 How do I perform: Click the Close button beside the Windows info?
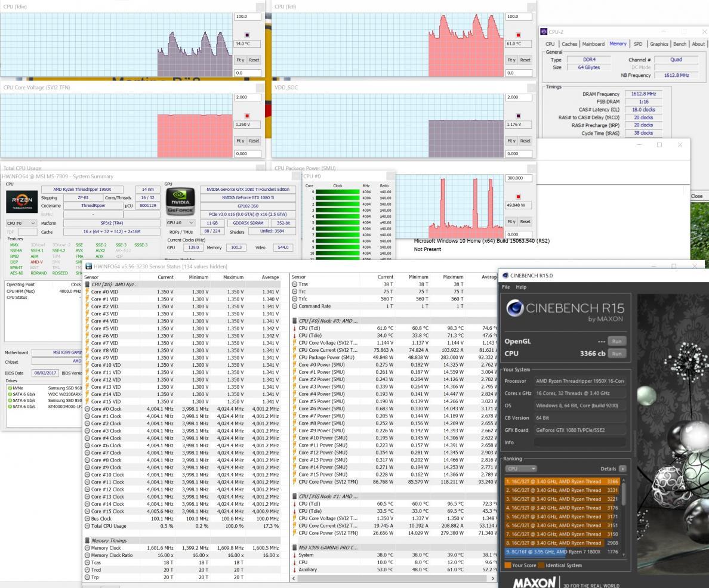tap(697, 196)
